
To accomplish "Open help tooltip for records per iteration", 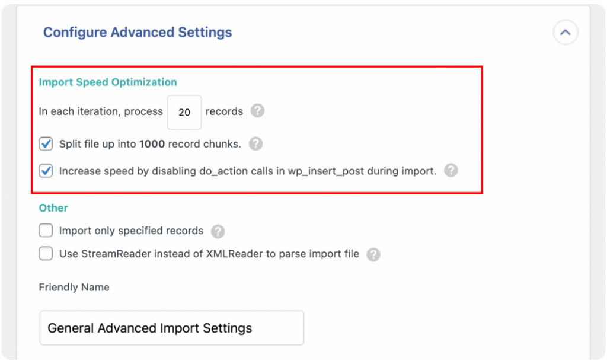I will pyautogui.click(x=258, y=111).
